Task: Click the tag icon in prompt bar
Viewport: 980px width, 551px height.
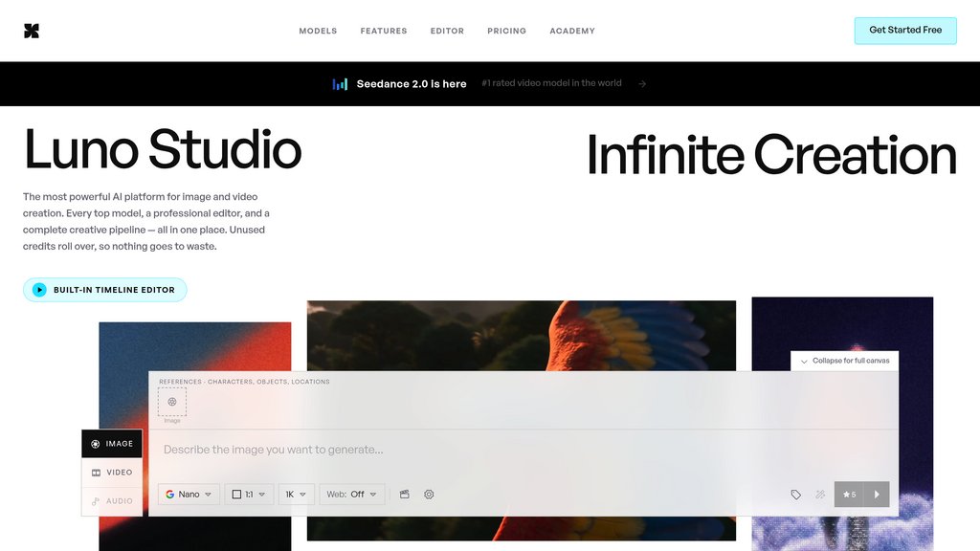Action: (795, 495)
